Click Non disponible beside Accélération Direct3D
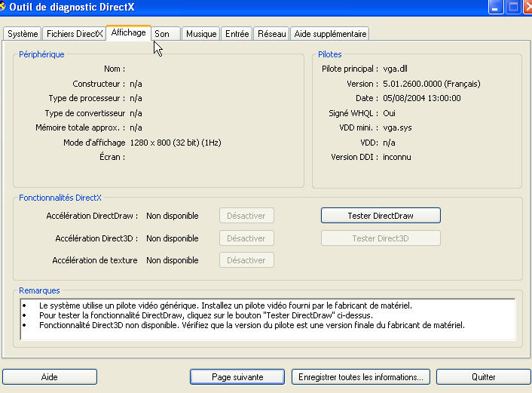 pos(173,238)
